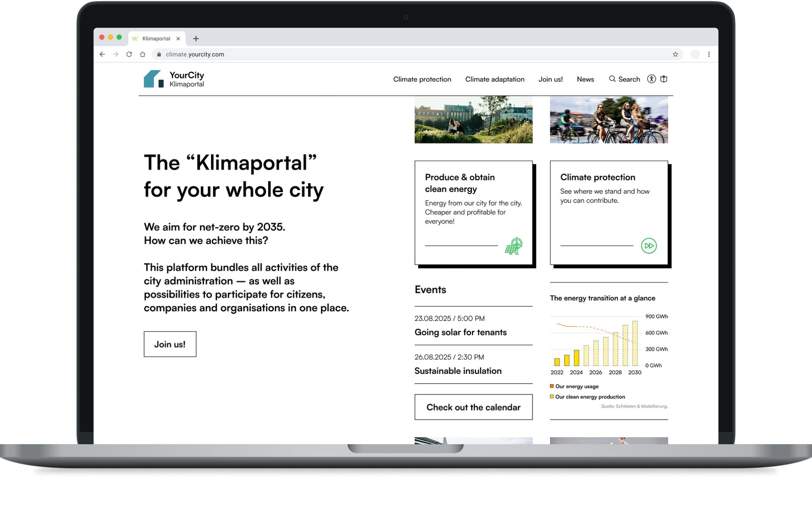
Task: Click the padlock site security indicator
Action: click(x=159, y=54)
